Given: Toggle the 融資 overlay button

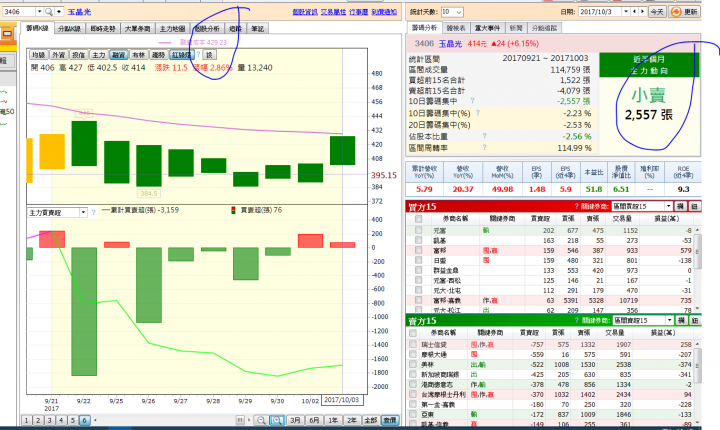Looking at the screenshot, I should coord(118,55).
